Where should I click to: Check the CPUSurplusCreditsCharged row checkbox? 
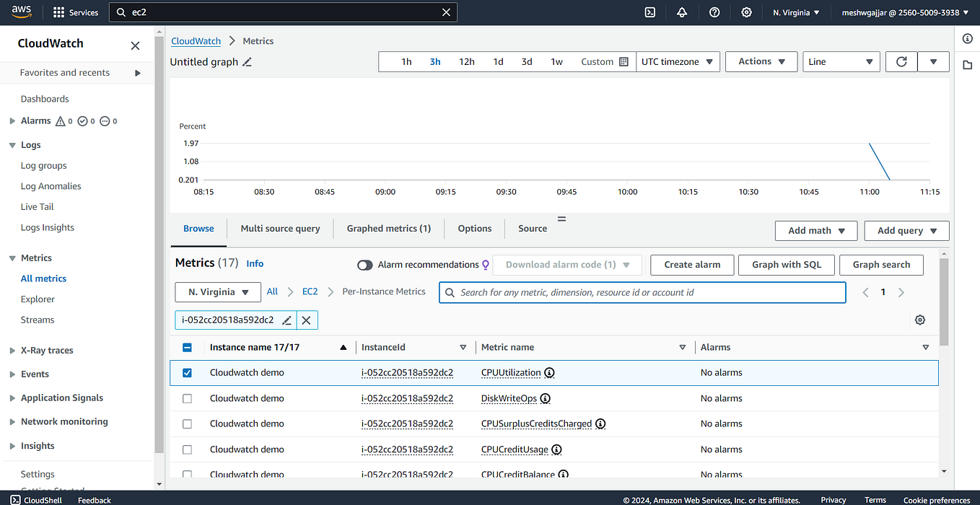click(x=187, y=424)
